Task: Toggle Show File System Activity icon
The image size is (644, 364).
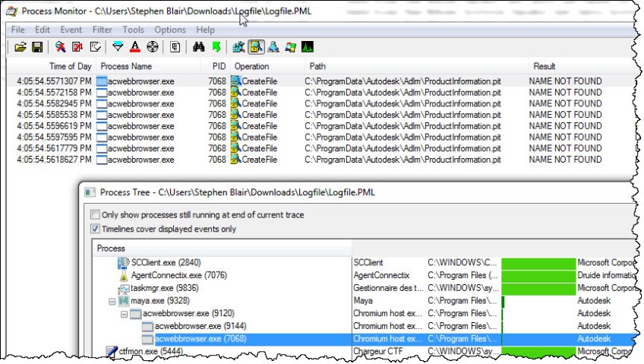Action: coord(256,47)
